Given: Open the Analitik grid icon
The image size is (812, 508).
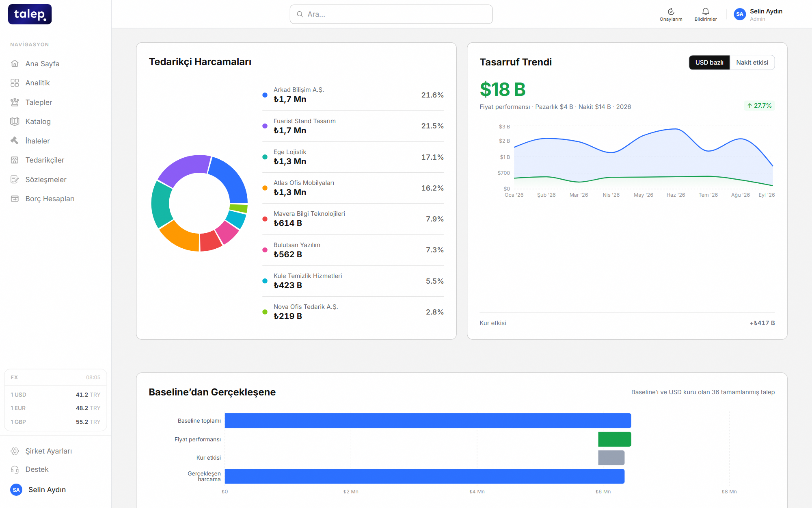Looking at the screenshot, I should coord(15,83).
